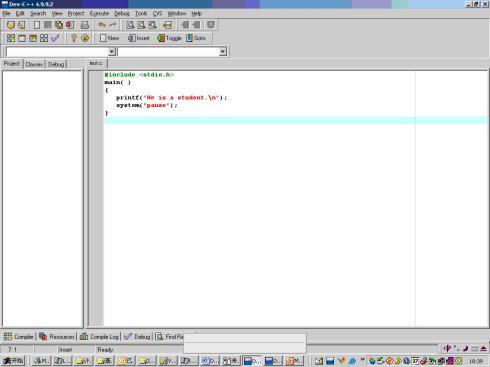Click the Rebuild All icon
Viewport: 490px width, 367px height.
coord(44,38)
